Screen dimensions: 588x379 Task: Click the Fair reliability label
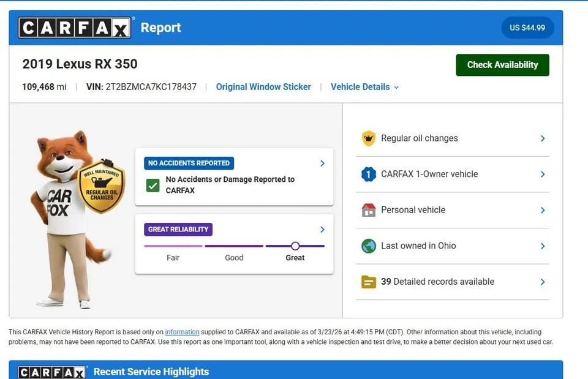click(x=173, y=258)
